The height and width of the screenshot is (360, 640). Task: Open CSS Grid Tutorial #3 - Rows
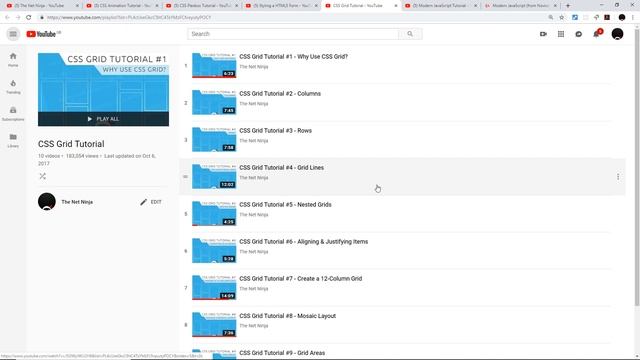(x=276, y=131)
